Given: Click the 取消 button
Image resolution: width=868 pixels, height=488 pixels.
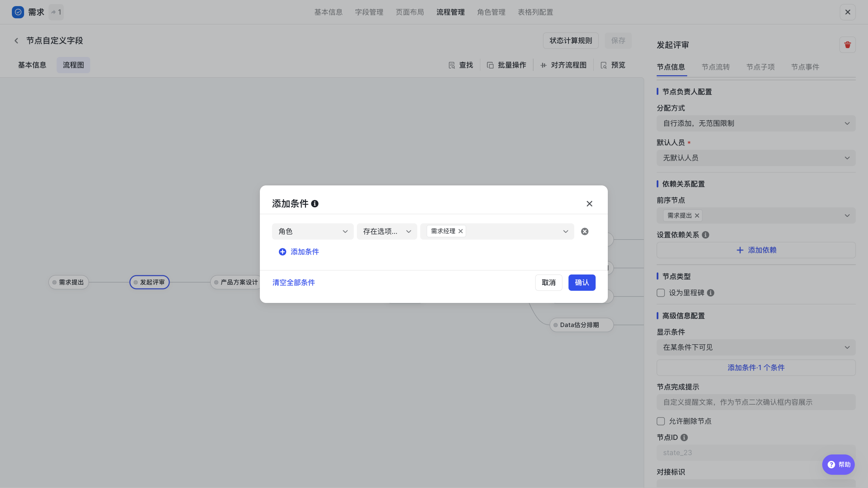Looking at the screenshot, I should [549, 283].
